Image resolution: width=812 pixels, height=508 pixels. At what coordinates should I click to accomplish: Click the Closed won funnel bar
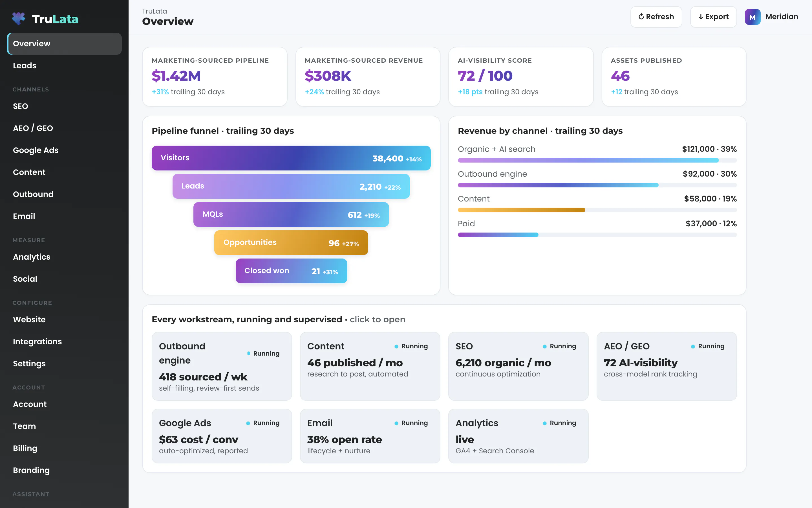click(x=291, y=271)
